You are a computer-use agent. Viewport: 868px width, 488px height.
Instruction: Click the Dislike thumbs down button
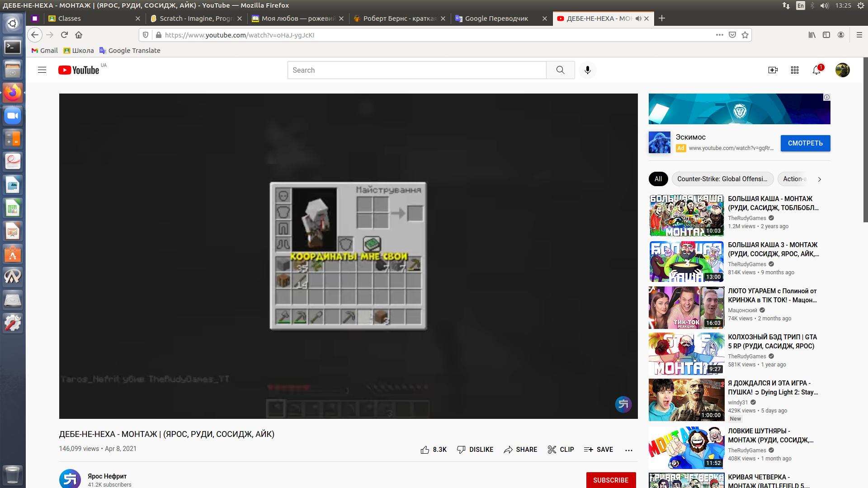(x=461, y=450)
